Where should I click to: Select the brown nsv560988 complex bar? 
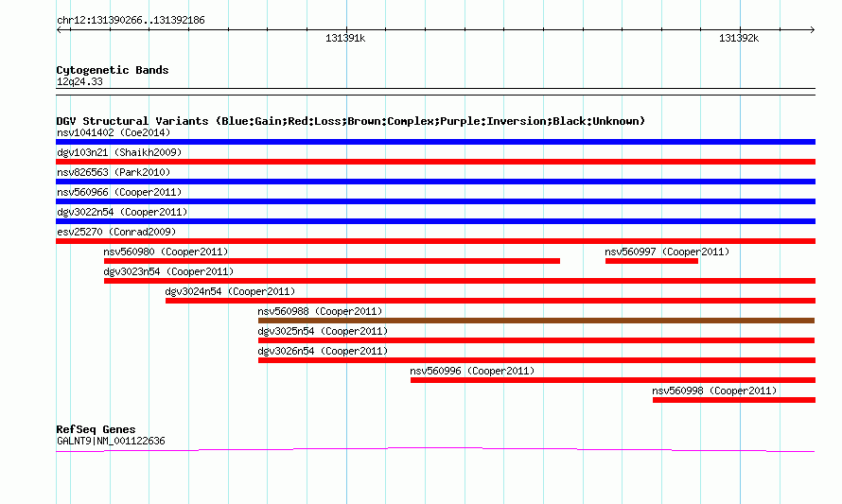536,321
